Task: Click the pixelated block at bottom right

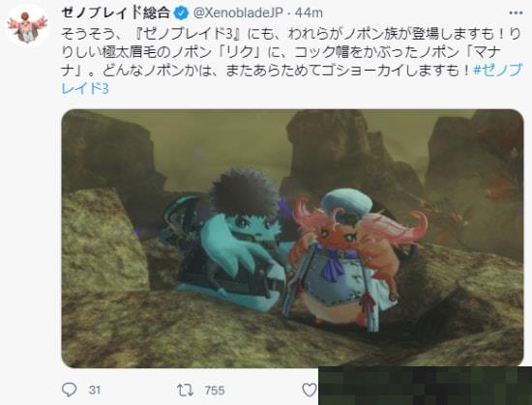Action: click(x=426, y=386)
